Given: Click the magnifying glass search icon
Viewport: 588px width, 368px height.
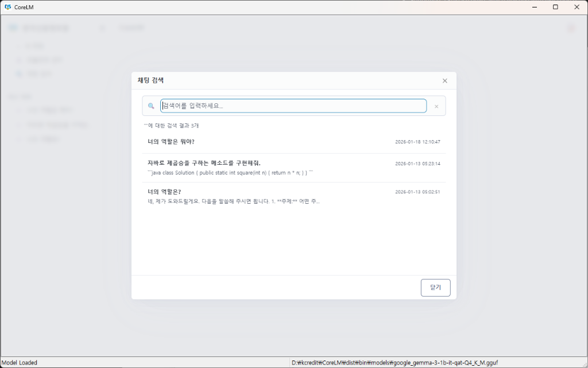Looking at the screenshot, I should 150,106.
